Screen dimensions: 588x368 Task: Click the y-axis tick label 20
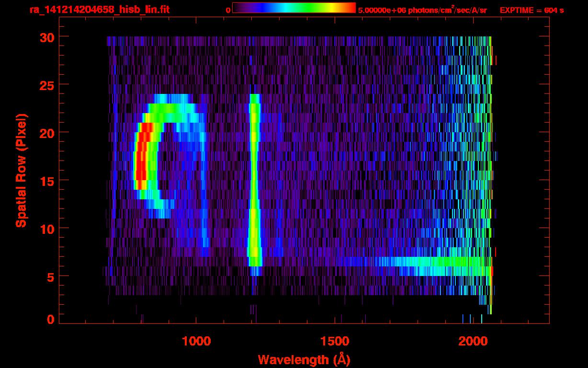(46, 133)
